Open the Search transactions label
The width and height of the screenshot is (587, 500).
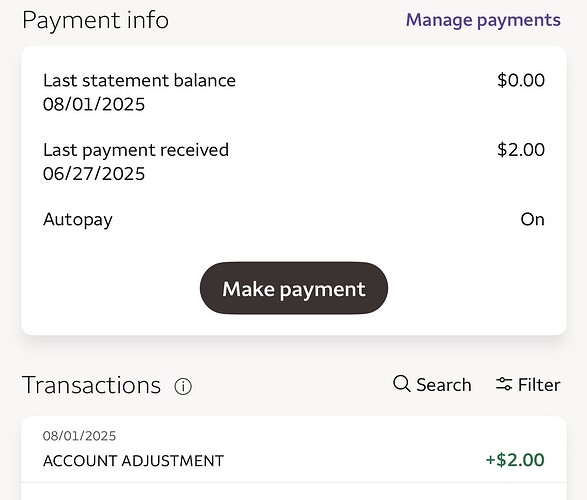coord(444,385)
